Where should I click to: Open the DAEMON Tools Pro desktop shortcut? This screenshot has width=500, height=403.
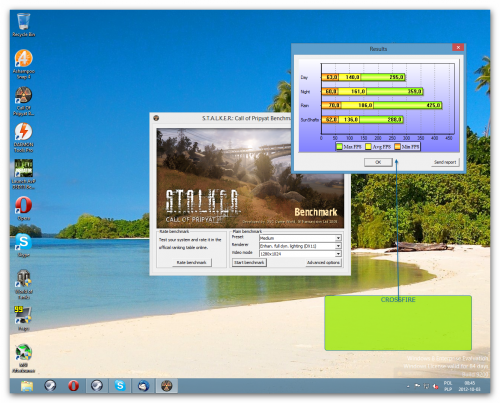point(23,137)
